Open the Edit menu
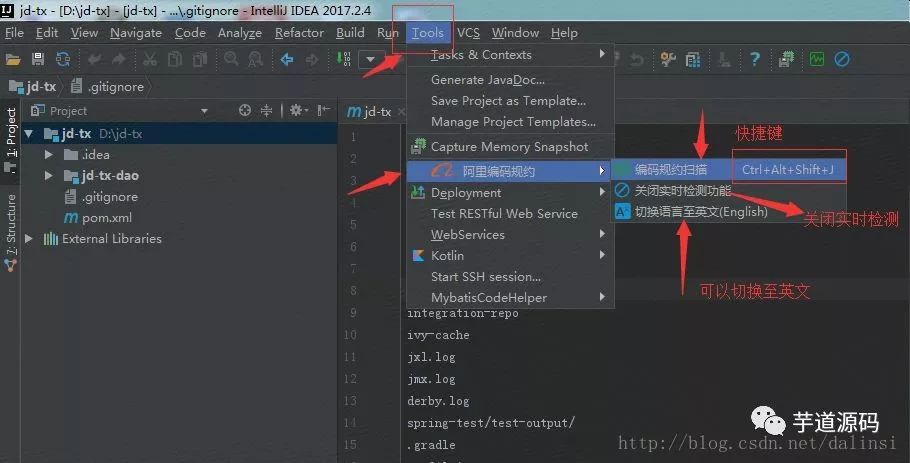 pos(47,33)
